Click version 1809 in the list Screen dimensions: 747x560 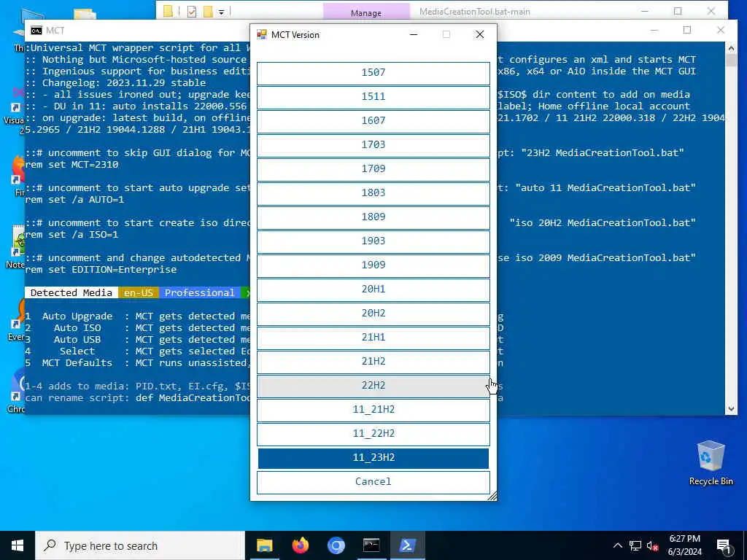click(x=373, y=217)
